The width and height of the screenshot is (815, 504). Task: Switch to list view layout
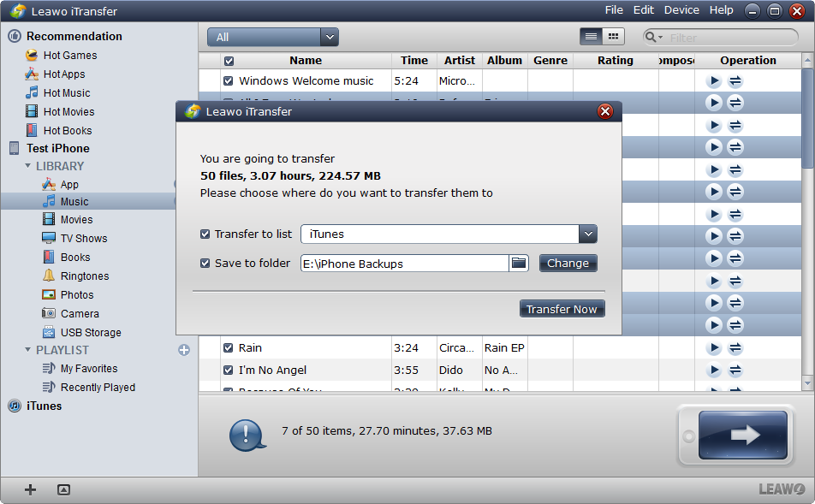pyautogui.click(x=591, y=37)
